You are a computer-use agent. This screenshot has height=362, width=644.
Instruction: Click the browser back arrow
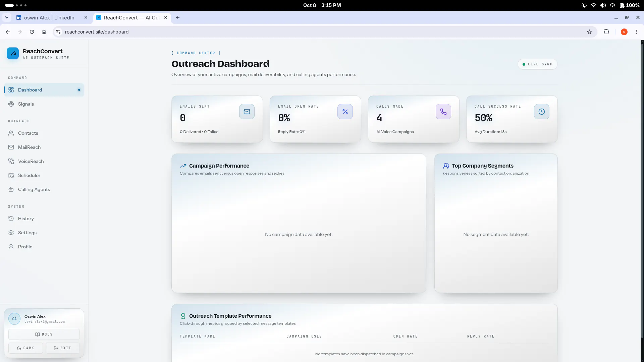pos(8,32)
